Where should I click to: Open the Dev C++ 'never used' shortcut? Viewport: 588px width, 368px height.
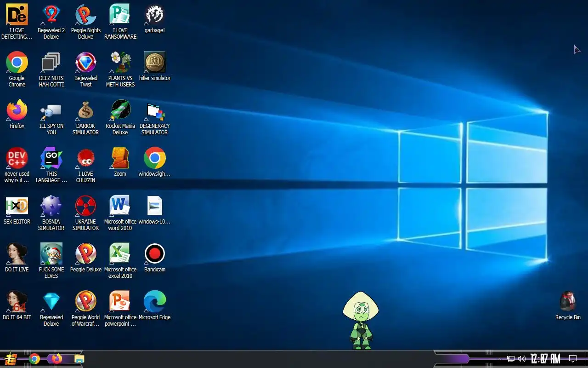17,165
